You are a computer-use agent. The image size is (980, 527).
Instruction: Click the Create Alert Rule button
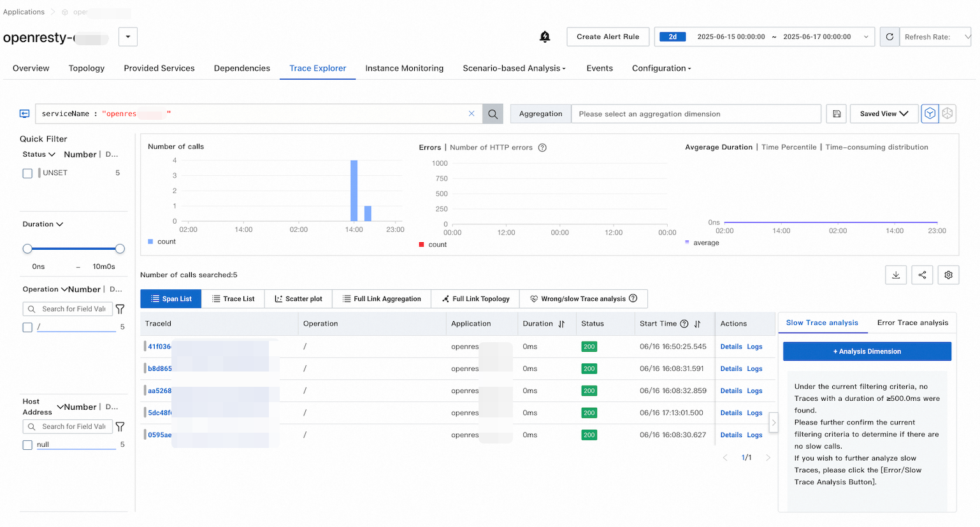[607, 37]
